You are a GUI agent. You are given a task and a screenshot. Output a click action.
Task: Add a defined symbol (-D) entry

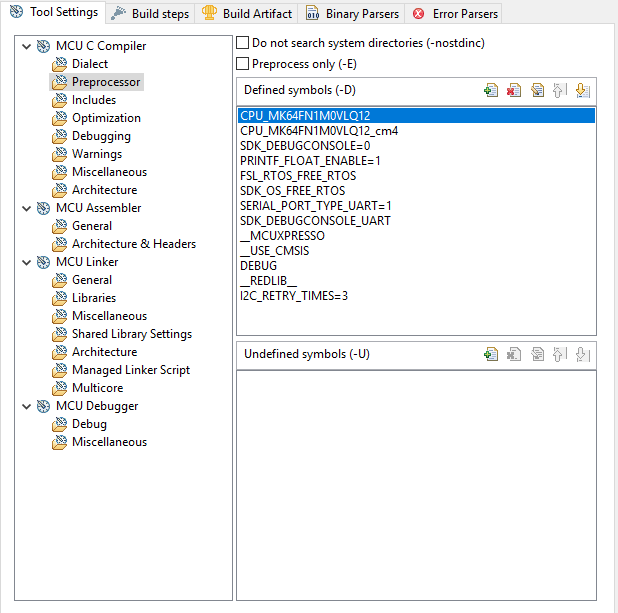[491, 91]
